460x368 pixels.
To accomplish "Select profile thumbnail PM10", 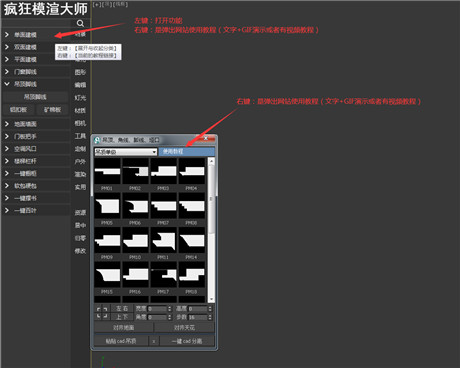I will [135, 240].
